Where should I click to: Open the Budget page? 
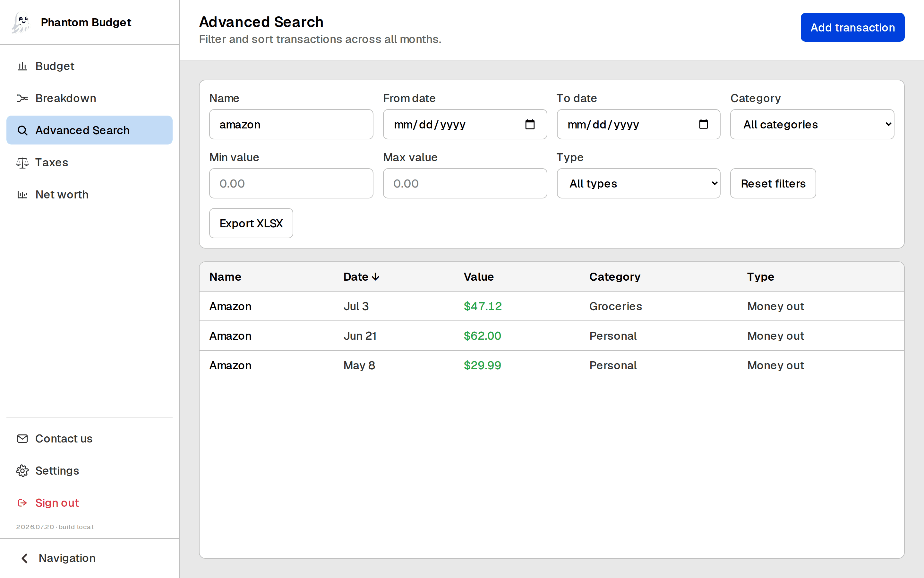89,66
